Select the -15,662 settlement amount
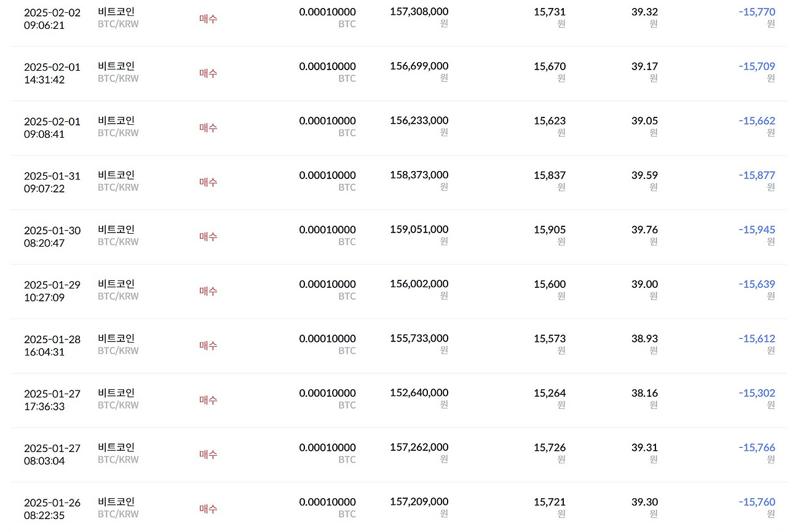The image size is (787, 532). click(x=756, y=121)
